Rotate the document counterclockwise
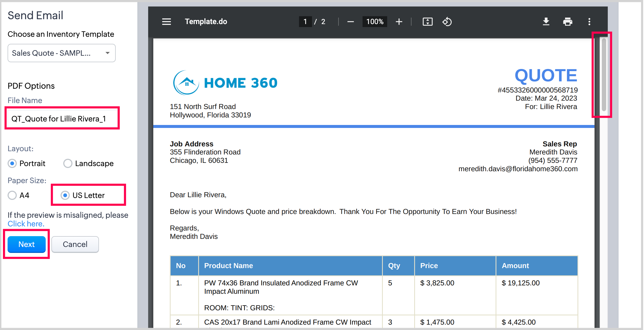 [447, 22]
